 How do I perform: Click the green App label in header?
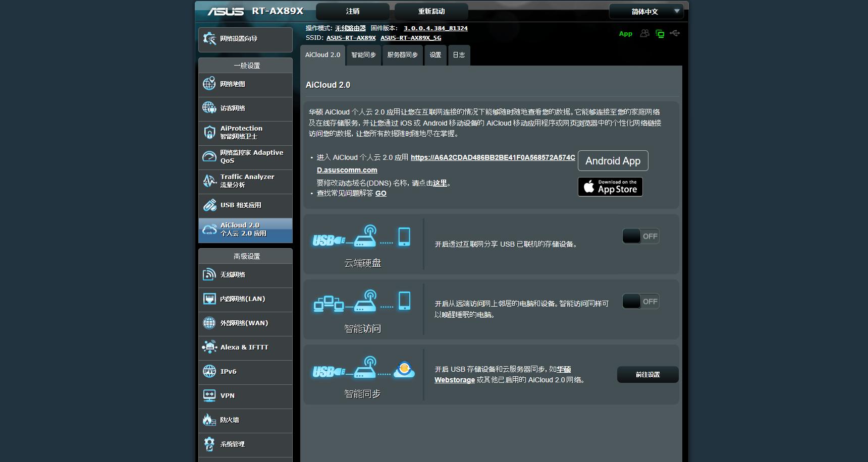tap(625, 34)
